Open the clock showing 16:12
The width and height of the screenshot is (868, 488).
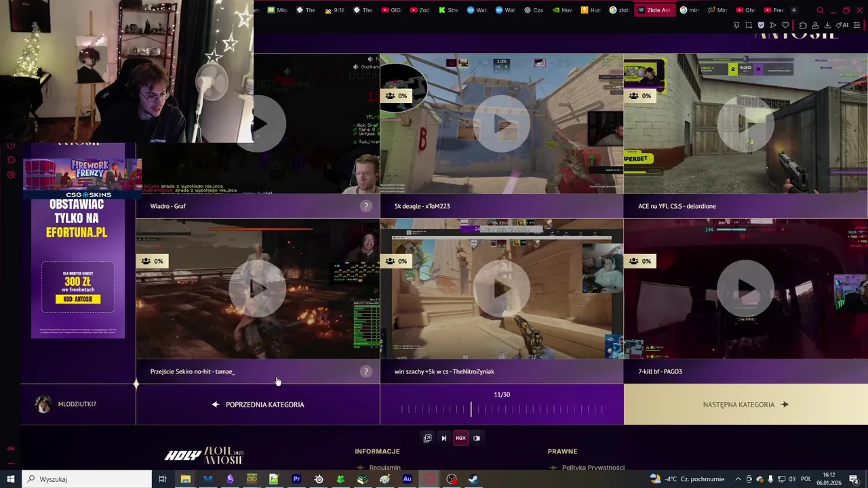829,479
